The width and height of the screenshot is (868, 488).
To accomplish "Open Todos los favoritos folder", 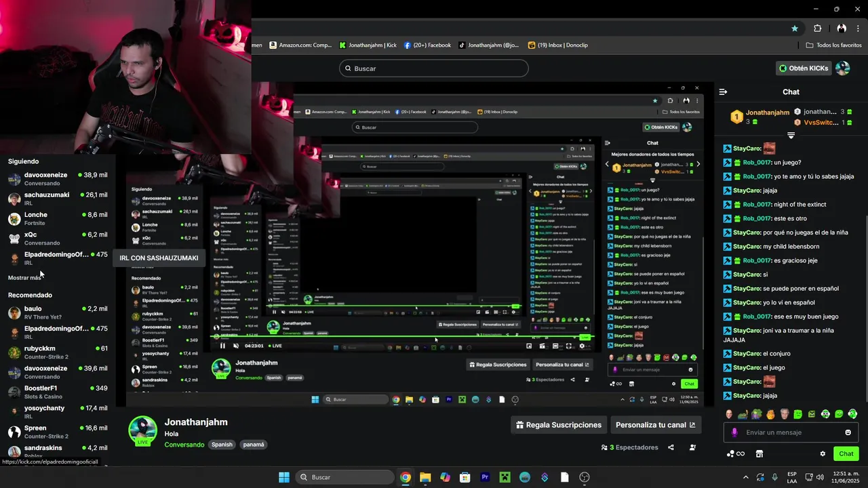I will click(833, 45).
